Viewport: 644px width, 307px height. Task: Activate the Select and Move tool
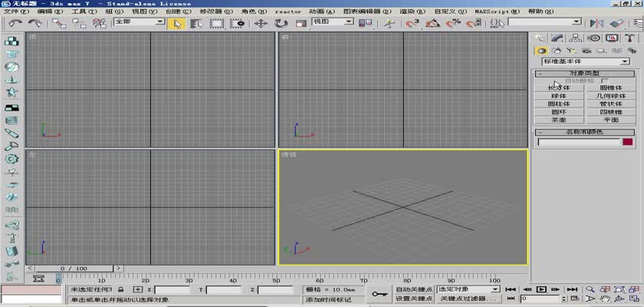261,24
